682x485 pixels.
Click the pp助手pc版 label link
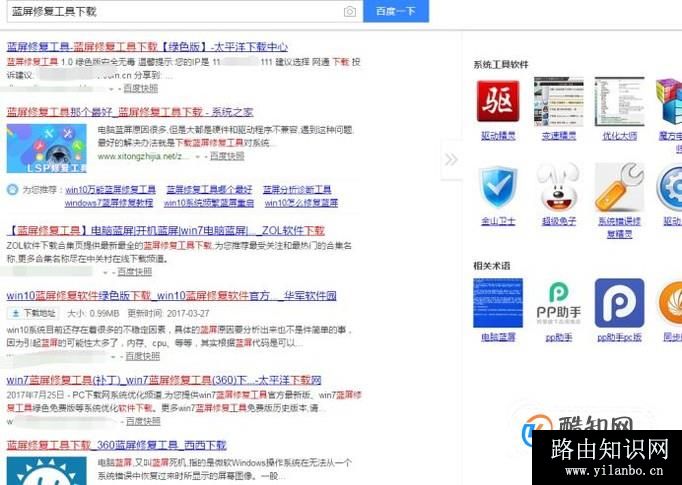pyautogui.click(x=619, y=337)
